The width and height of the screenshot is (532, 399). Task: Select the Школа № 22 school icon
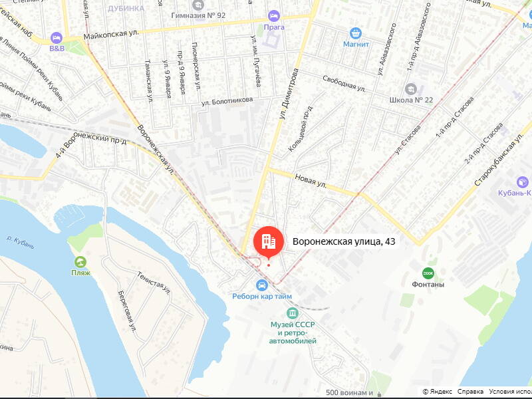click(410, 89)
